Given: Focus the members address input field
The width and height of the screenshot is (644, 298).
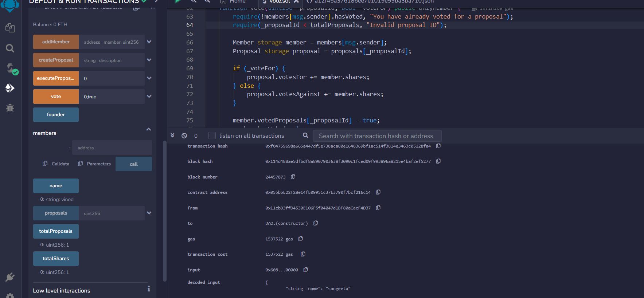Looking at the screenshot, I should pyautogui.click(x=112, y=148).
